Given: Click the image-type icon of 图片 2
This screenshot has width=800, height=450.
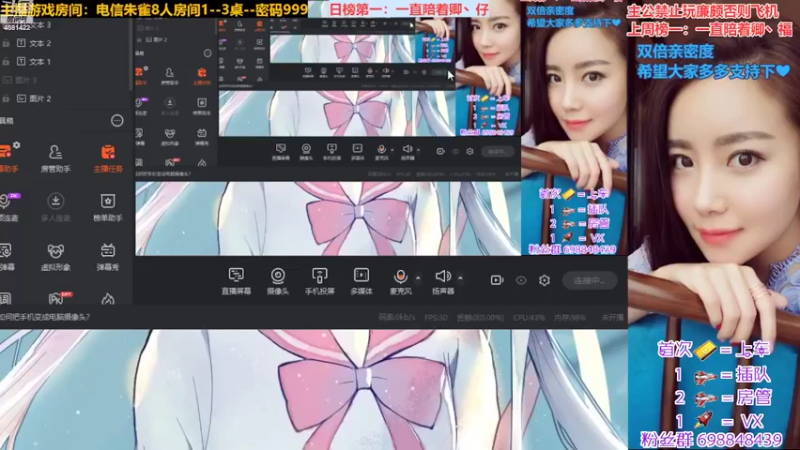Looking at the screenshot, I should (21, 98).
